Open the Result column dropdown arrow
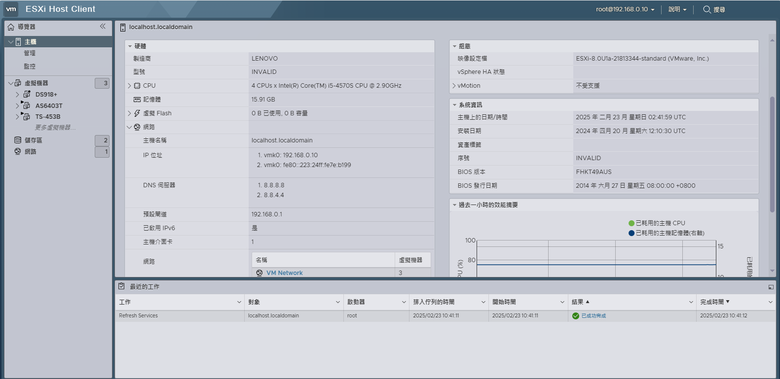Image resolution: width=780 pixels, height=379 pixels. tap(690, 302)
